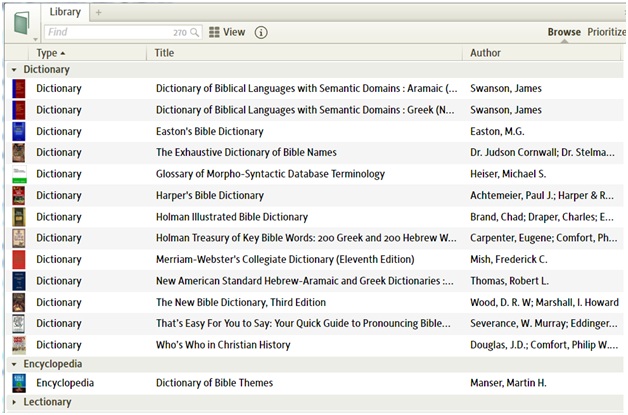Click the green library book icon
Screen dimensions: 628x415
pos(22,20)
